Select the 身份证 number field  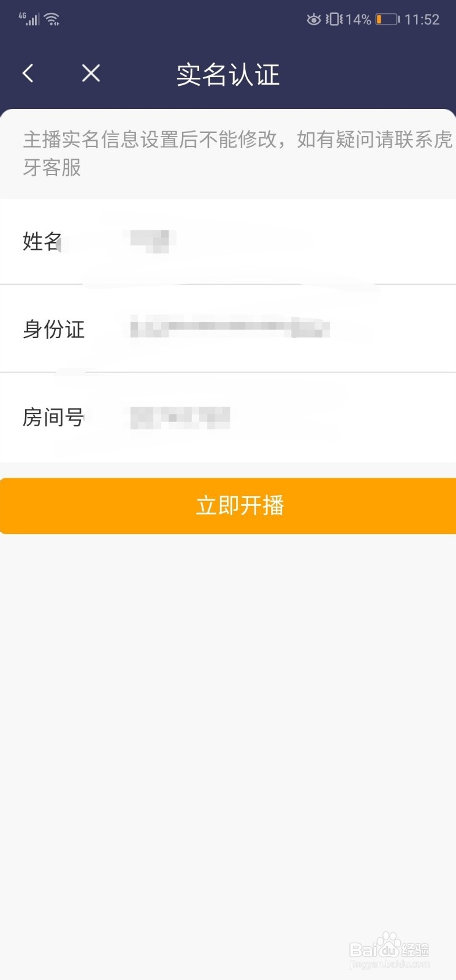[x=228, y=329]
